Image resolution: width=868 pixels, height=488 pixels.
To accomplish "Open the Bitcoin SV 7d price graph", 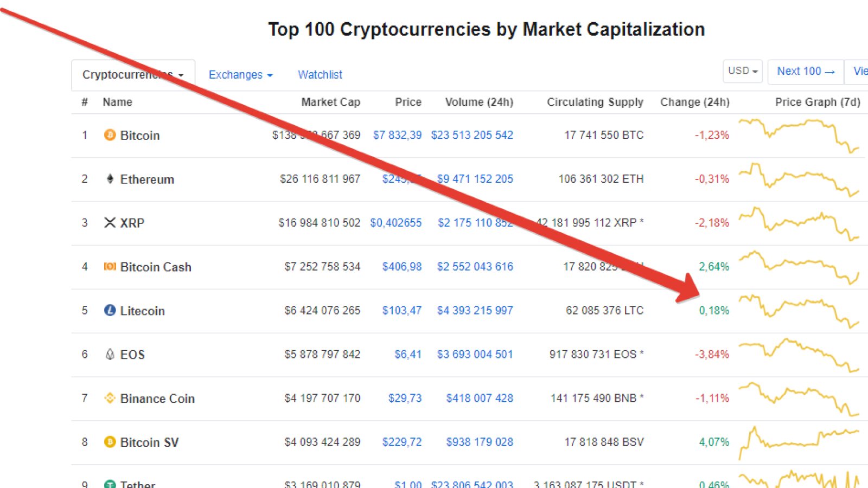I will click(x=799, y=442).
